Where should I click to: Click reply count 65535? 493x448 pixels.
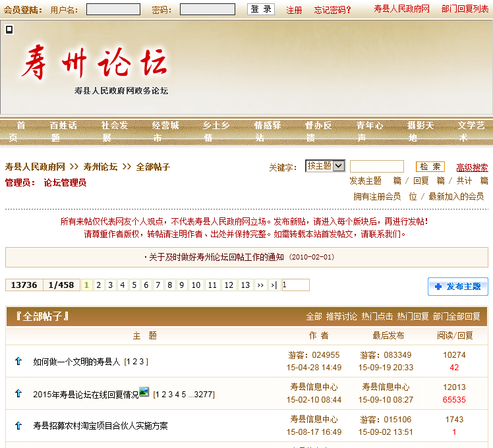click(x=454, y=400)
